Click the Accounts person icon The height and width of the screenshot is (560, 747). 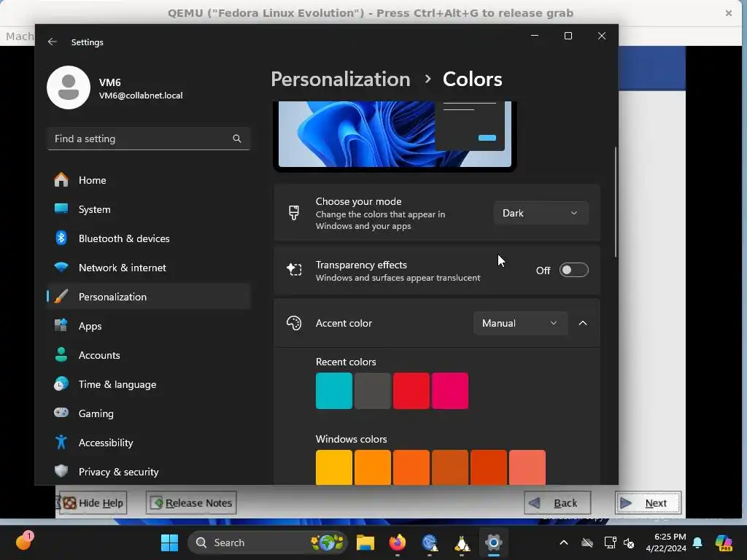61,355
